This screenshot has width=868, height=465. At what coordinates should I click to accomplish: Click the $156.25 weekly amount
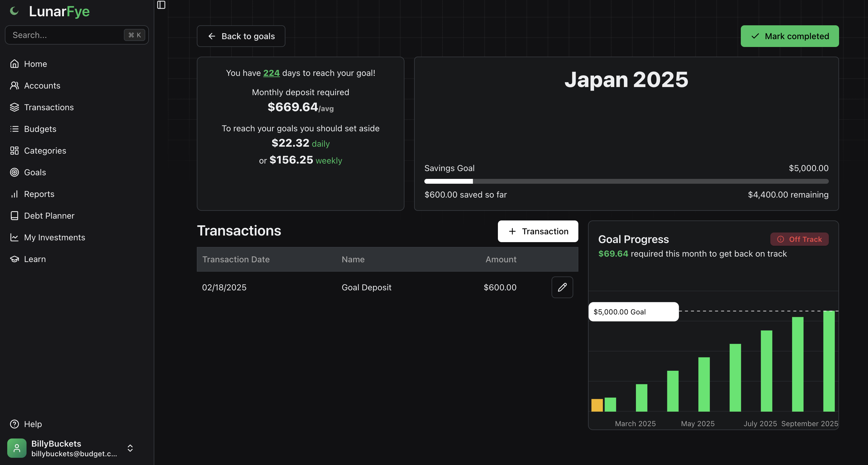(291, 160)
